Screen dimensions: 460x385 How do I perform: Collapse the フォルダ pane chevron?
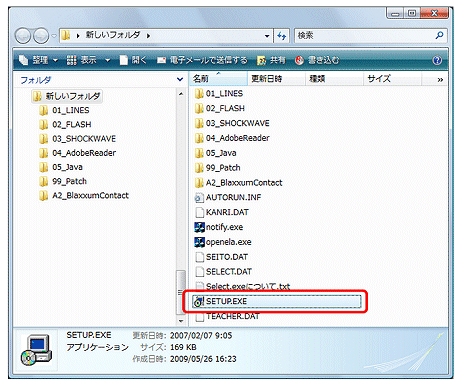click(x=180, y=80)
